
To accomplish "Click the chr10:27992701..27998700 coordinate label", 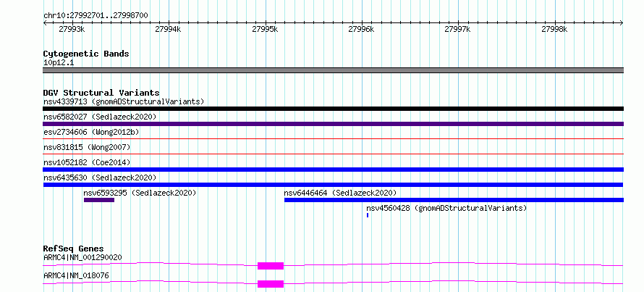I will [96, 16].
